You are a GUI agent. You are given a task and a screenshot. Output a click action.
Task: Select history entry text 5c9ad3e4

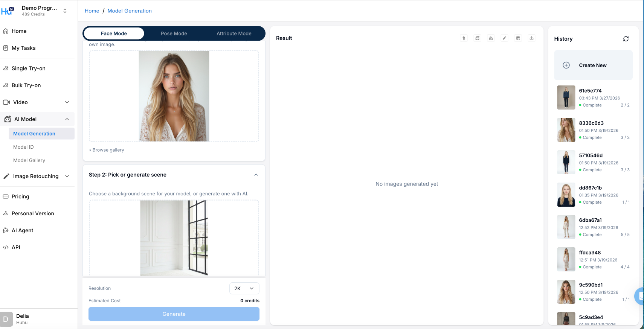point(591,317)
